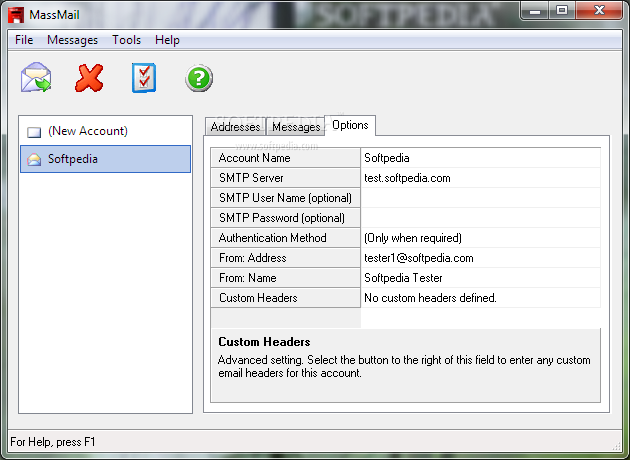Click the envelope icon beside Softpedia account
Screen dimensions: 630x460
34,159
